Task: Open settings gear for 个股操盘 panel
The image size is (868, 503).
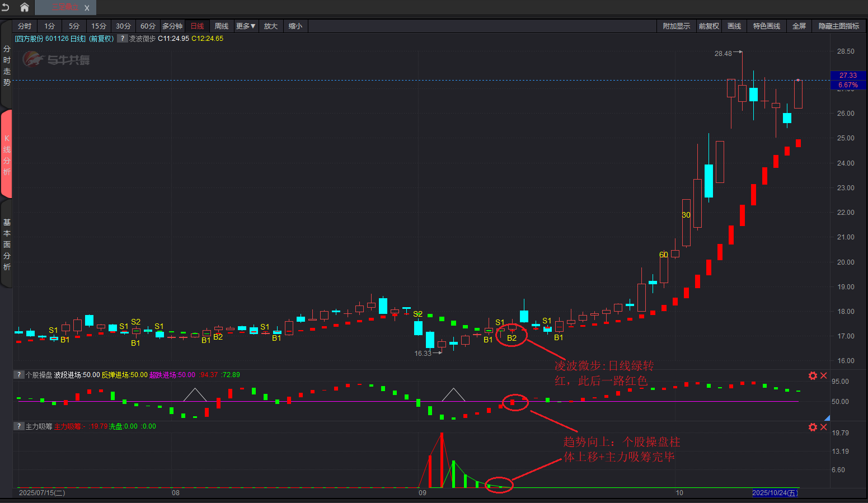Action: point(813,375)
